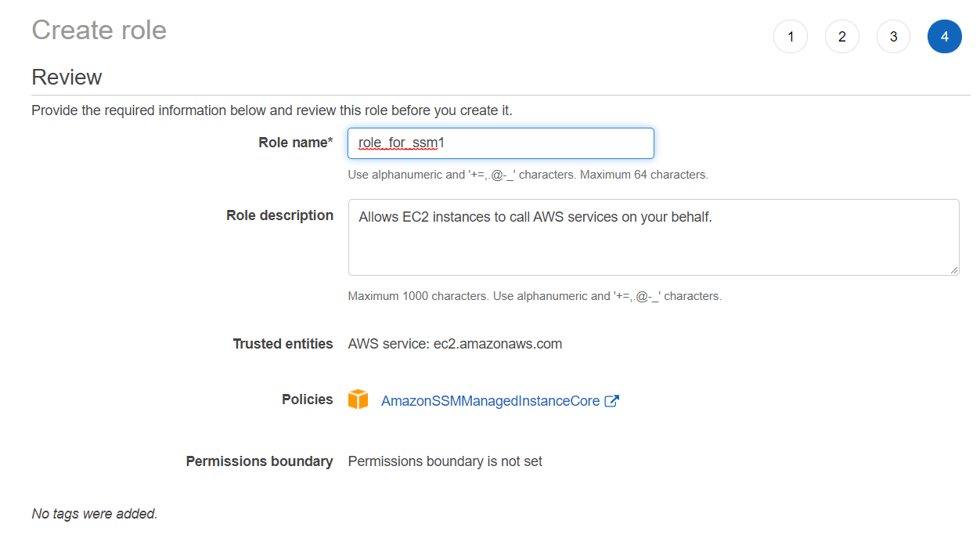Click the orange policy box icon
The width and height of the screenshot is (980, 553).
pos(358,400)
